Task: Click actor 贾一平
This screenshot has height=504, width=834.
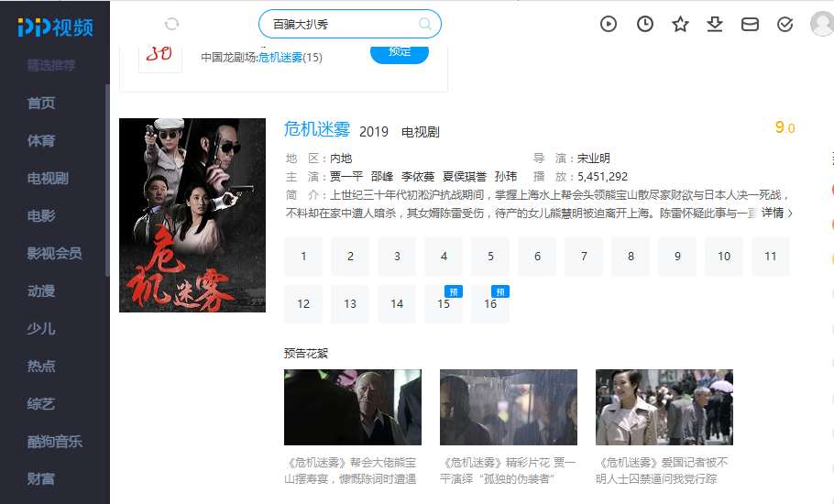Action: point(346,177)
